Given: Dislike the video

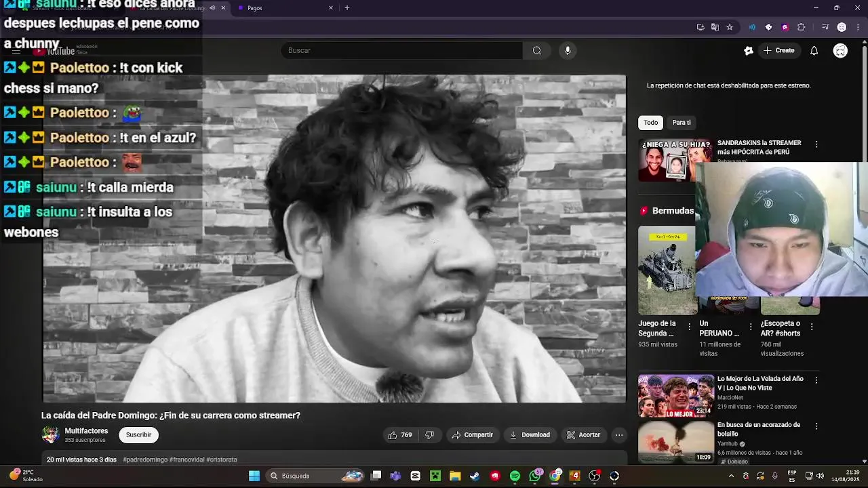Looking at the screenshot, I should [429, 435].
